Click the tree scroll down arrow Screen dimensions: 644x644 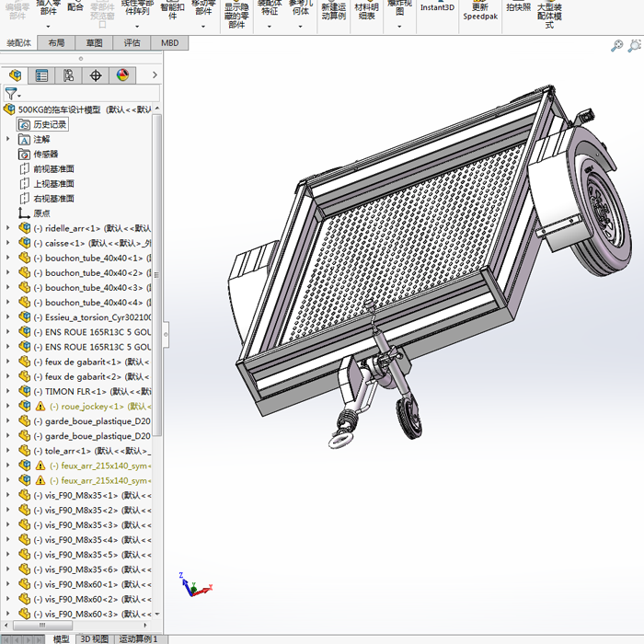157,615
